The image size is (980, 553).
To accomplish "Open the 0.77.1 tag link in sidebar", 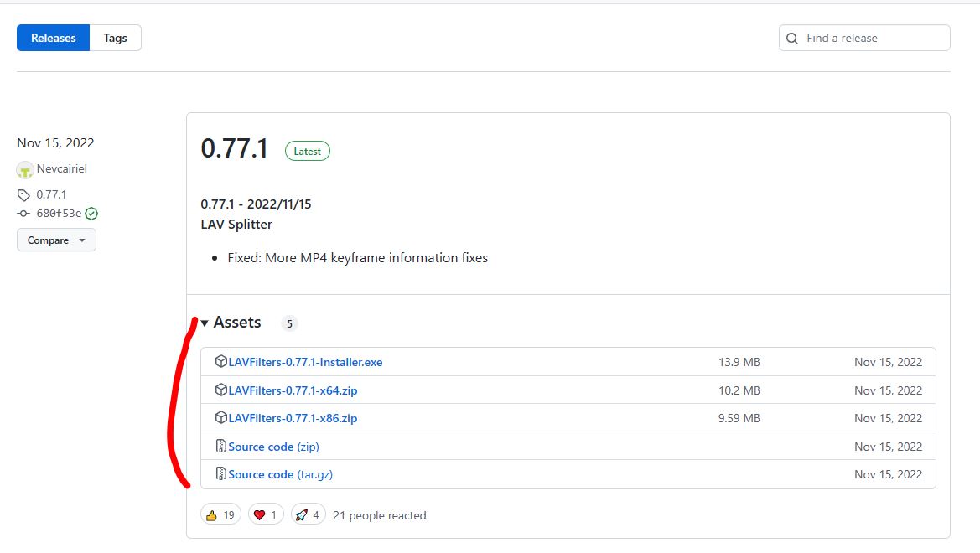I will coord(51,195).
